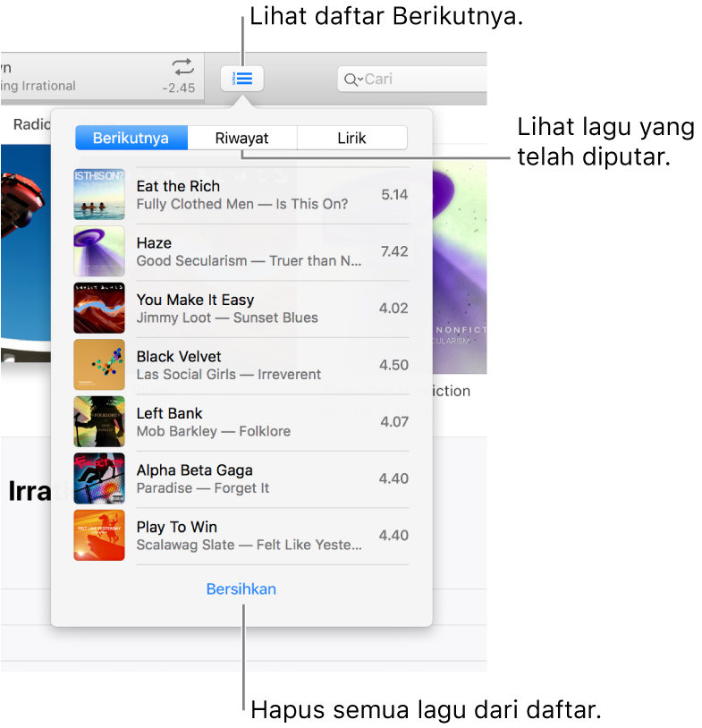The height and width of the screenshot is (728, 702).
Task: Select the song title Eat the Rich
Action: tap(178, 186)
